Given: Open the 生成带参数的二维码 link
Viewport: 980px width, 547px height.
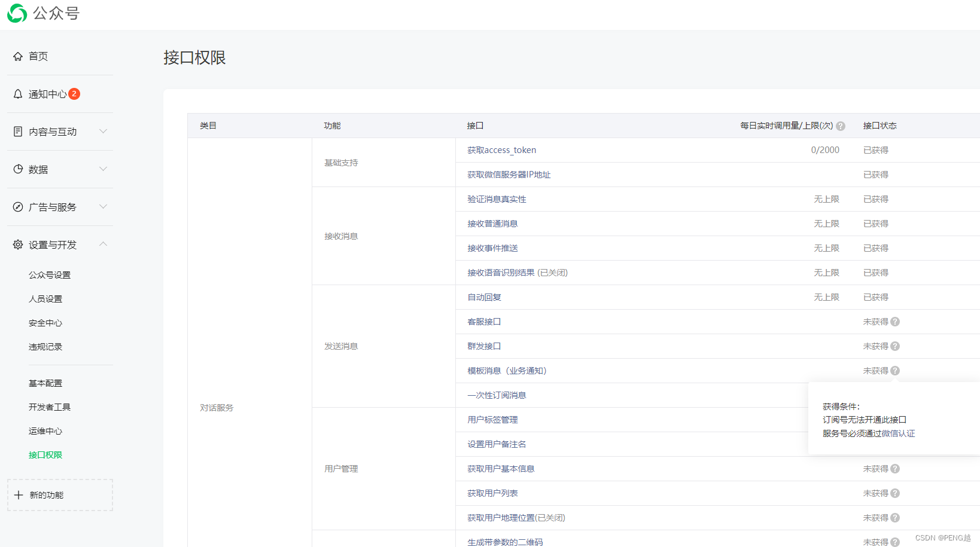Looking at the screenshot, I should click(x=505, y=542).
